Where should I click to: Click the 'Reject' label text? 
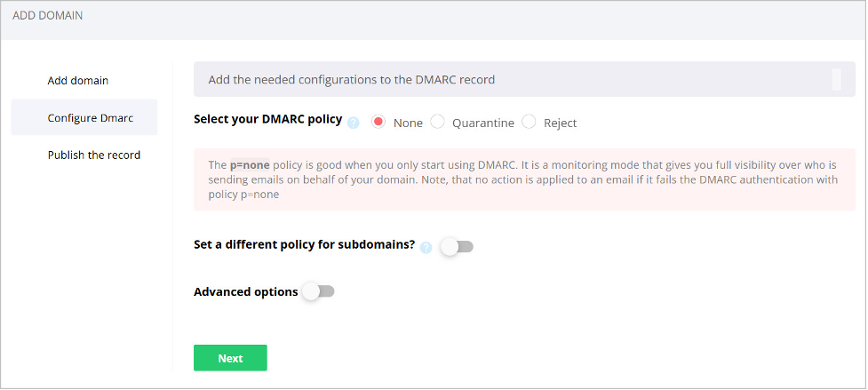click(x=560, y=123)
